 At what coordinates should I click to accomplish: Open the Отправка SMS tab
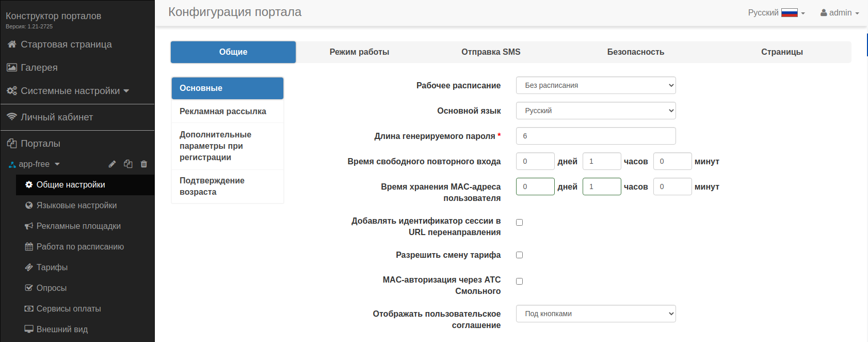(x=491, y=52)
